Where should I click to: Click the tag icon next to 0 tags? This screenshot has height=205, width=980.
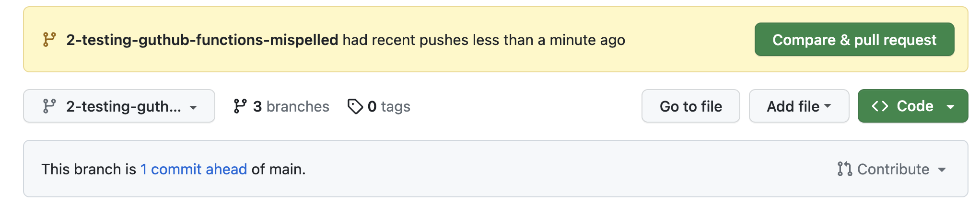pos(355,106)
